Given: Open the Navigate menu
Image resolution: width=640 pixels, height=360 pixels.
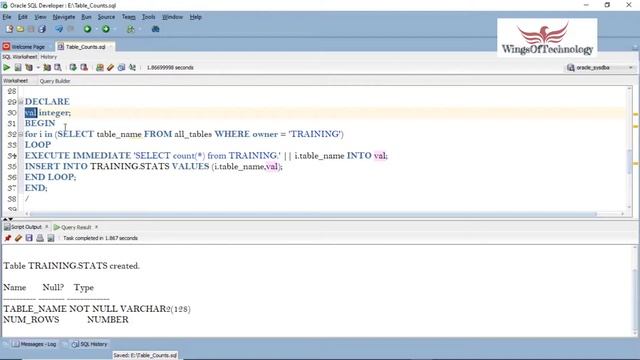Looking at the screenshot, I should click(64, 17).
